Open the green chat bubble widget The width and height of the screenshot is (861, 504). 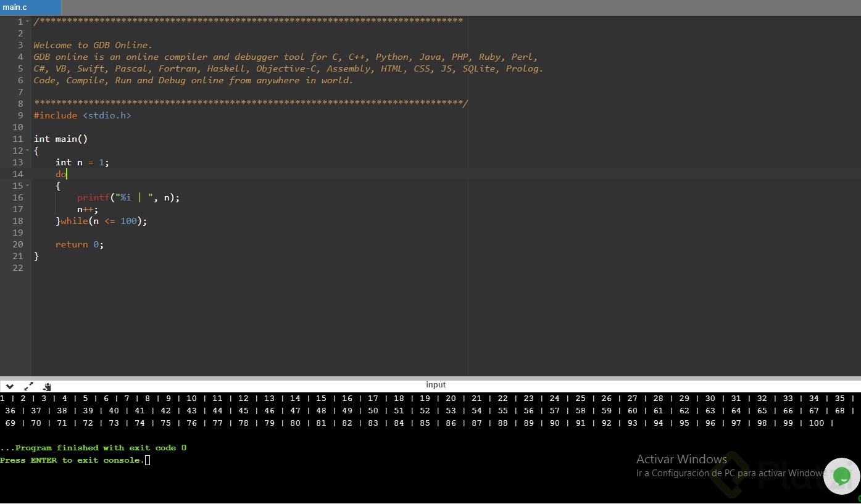point(841,476)
